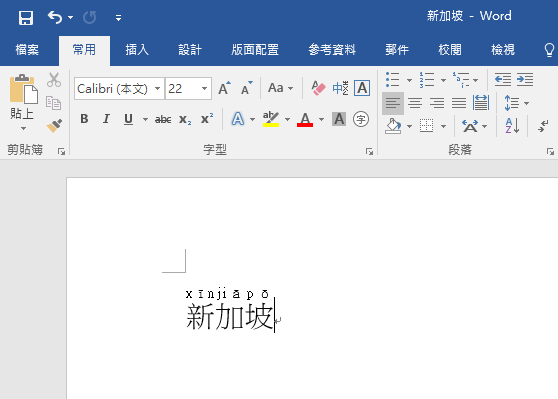
Task: Open the 剪貼簿 dialog launcher
Action: click(x=61, y=152)
